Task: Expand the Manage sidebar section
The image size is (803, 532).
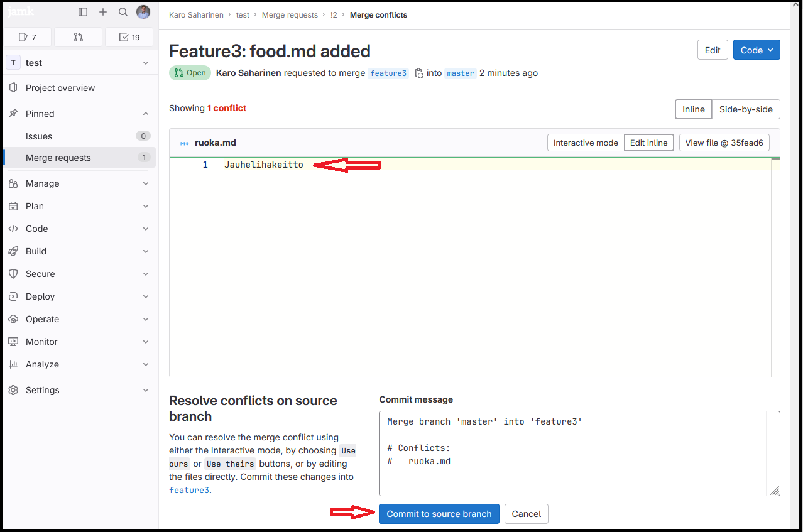Action: (x=79, y=183)
